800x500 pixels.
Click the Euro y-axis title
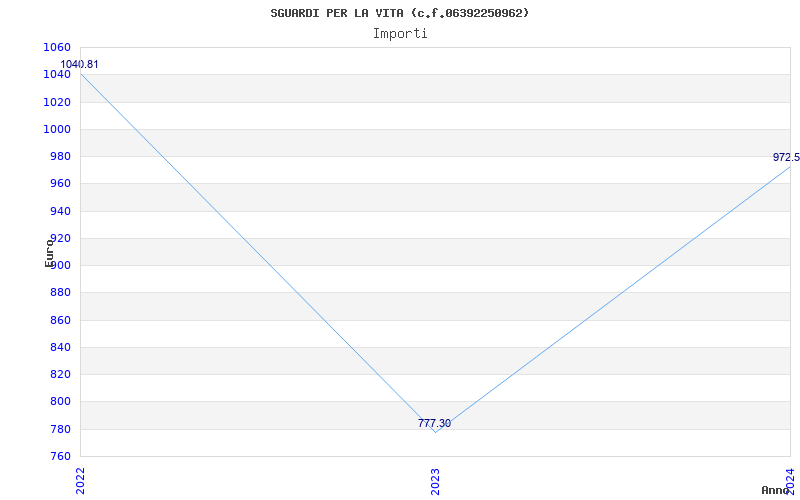pos(49,253)
